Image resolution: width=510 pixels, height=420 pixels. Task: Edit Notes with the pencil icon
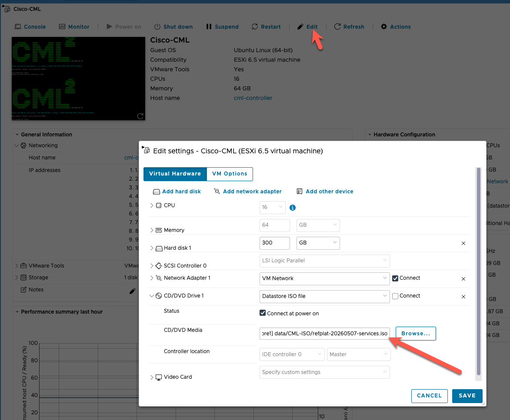(132, 291)
